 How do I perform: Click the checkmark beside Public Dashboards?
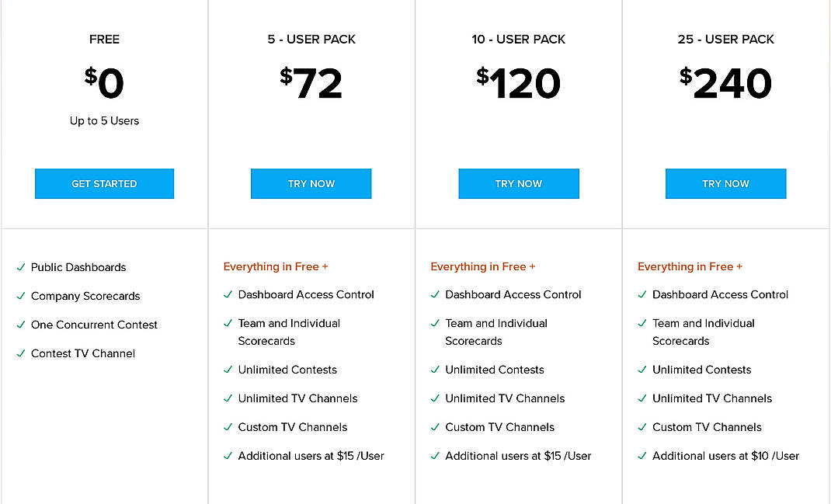pos(20,267)
